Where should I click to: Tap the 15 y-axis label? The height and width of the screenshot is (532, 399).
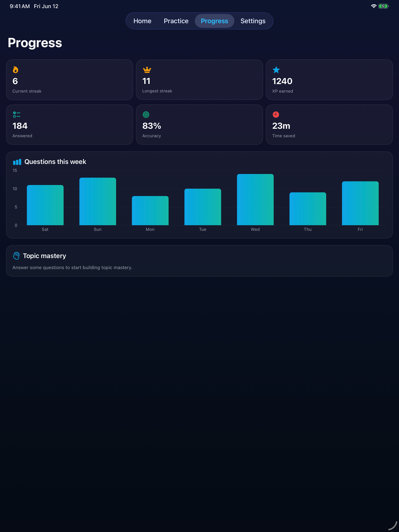click(x=15, y=170)
